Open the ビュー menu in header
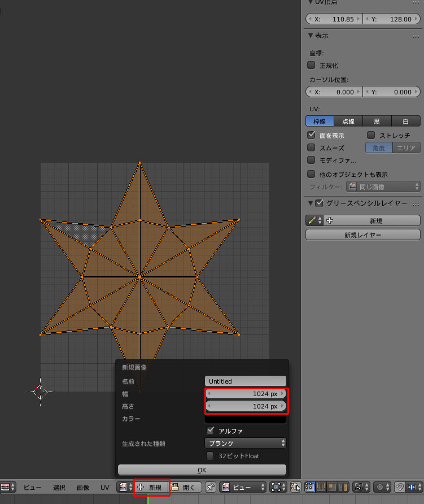This screenshot has width=424, height=504. point(32,487)
